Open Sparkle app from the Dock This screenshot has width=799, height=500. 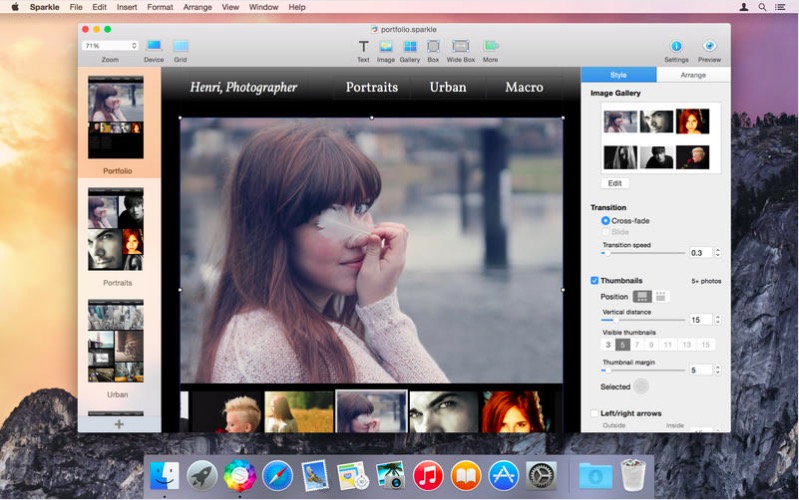(x=239, y=476)
